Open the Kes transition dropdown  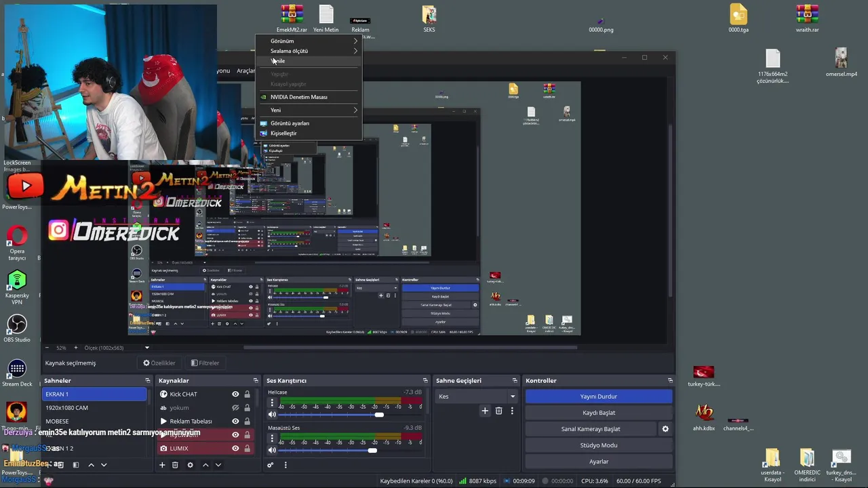(x=477, y=396)
